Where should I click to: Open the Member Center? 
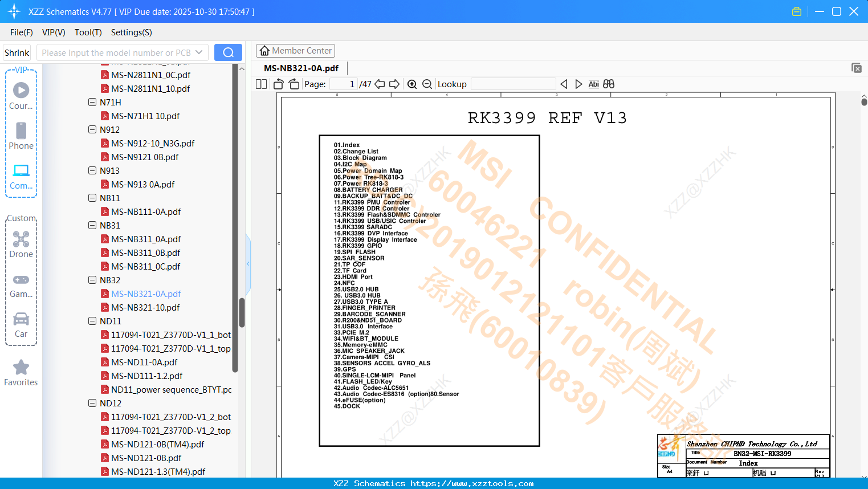point(295,50)
